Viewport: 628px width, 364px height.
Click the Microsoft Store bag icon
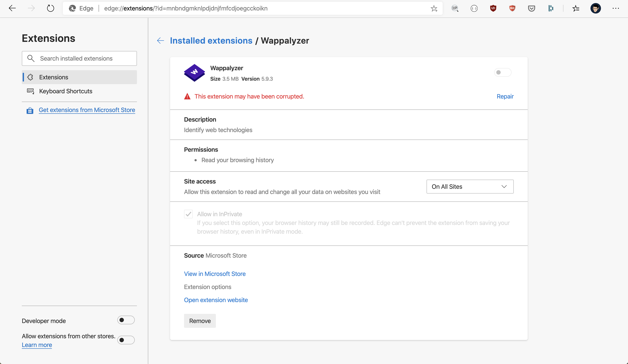pyautogui.click(x=30, y=110)
